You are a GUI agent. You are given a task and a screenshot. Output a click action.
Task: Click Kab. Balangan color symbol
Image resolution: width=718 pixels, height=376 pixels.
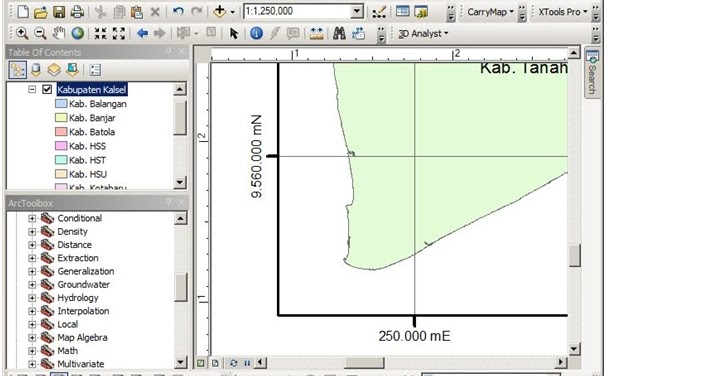(x=61, y=104)
